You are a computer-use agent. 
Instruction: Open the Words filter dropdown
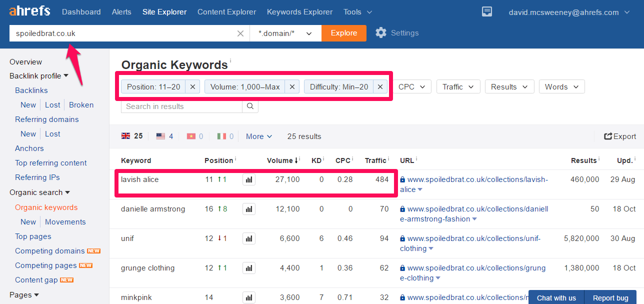click(x=562, y=87)
